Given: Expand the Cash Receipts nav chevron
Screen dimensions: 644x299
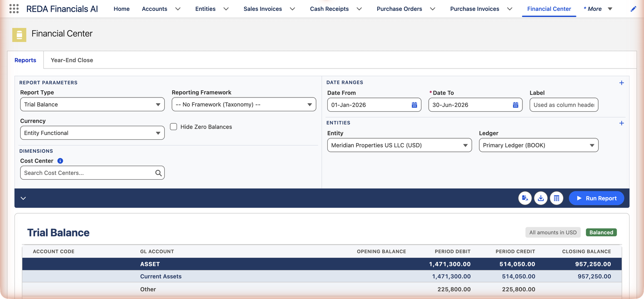Looking at the screenshot, I should (359, 9).
